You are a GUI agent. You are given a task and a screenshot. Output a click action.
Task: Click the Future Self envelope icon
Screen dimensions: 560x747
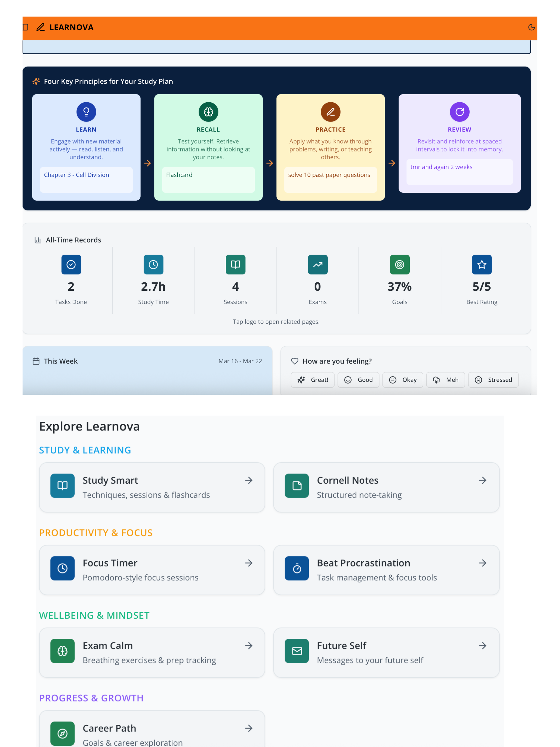297,651
